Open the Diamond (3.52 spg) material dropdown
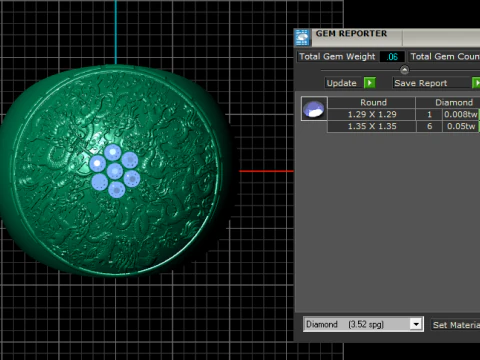This screenshot has width=480, height=360. (363, 324)
